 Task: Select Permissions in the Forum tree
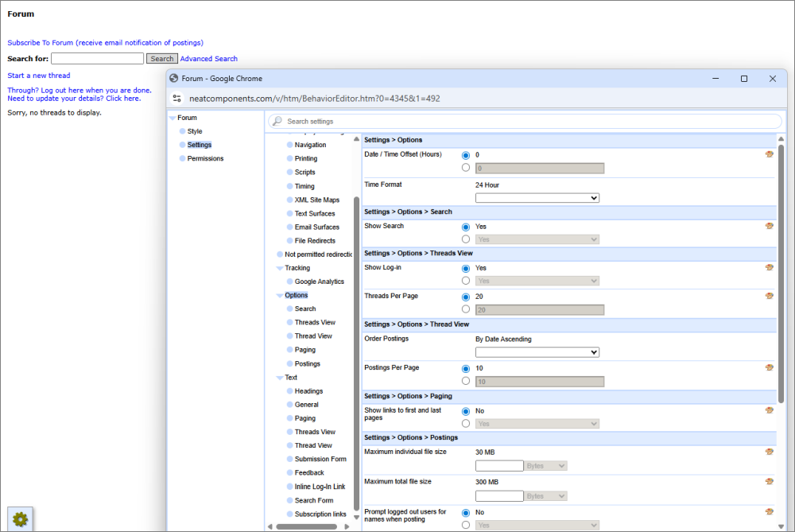[205, 158]
